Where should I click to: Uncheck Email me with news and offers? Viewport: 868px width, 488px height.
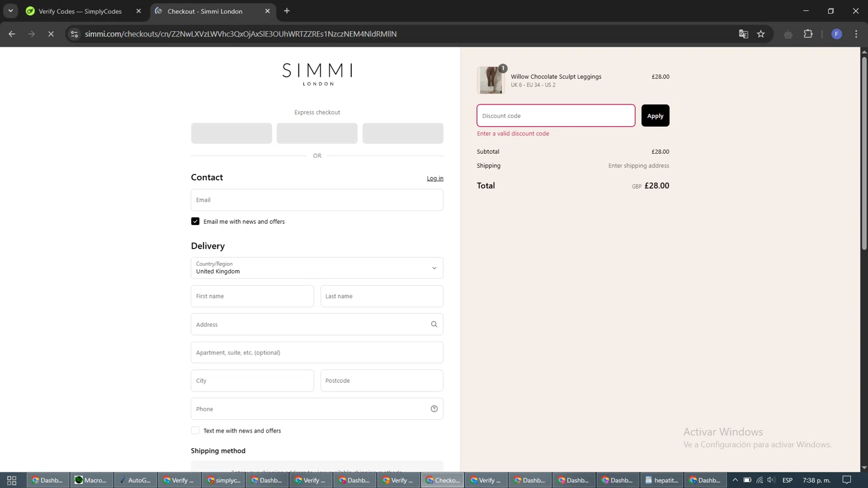(x=196, y=221)
